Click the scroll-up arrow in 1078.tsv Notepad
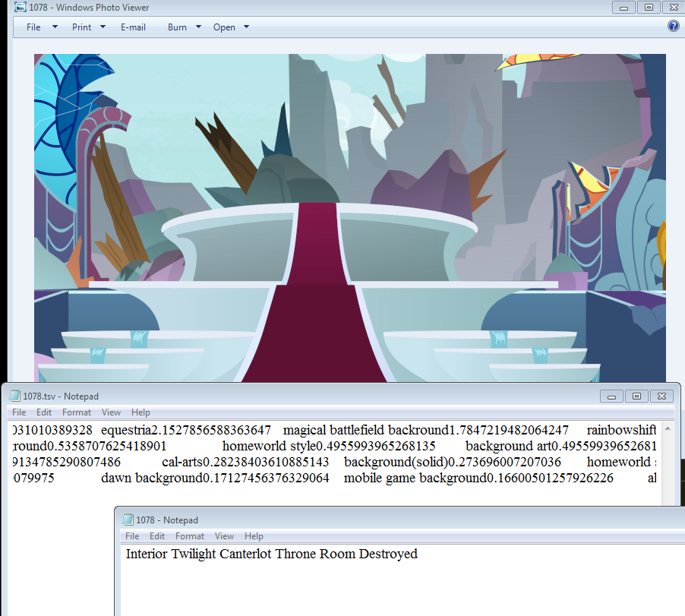Image resolution: width=685 pixels, height=616 pixels. point(668,429)
